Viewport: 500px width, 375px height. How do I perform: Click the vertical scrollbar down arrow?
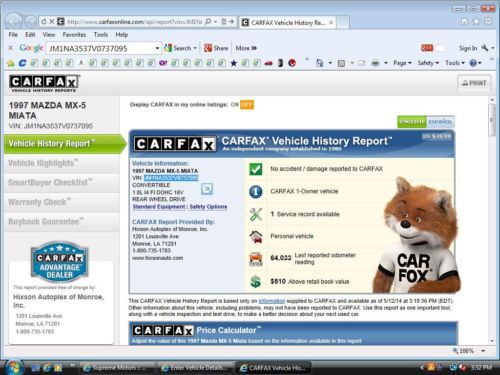[x=492, y=341]
